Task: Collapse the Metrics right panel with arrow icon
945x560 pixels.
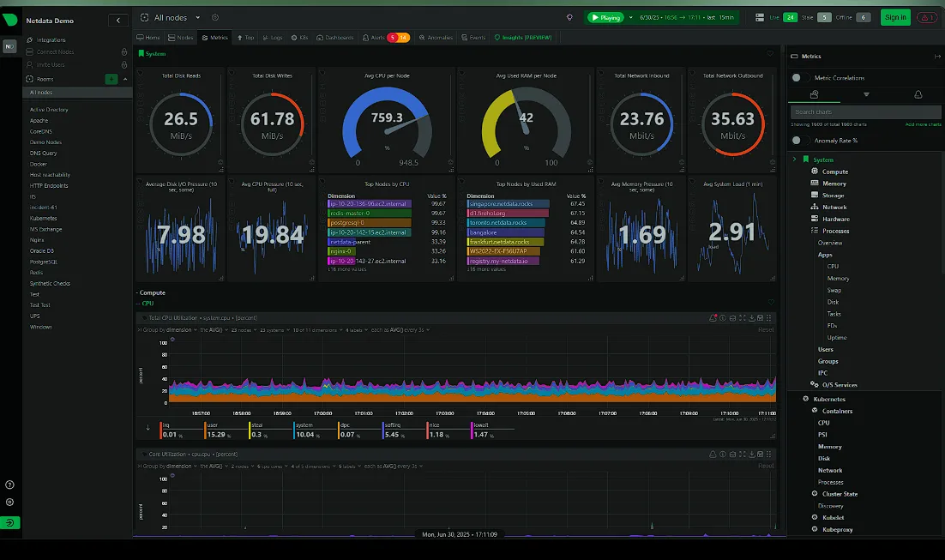Action: click(x=937, y=56)
